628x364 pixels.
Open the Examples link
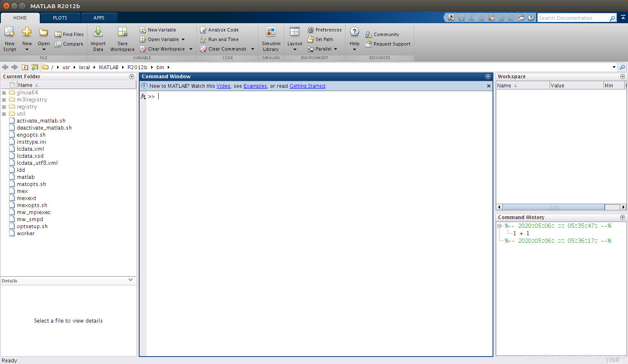255,86
